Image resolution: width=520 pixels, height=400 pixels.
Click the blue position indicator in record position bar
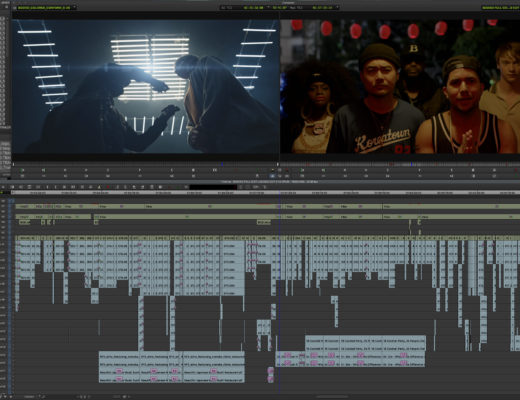click(x=412, y=164)
